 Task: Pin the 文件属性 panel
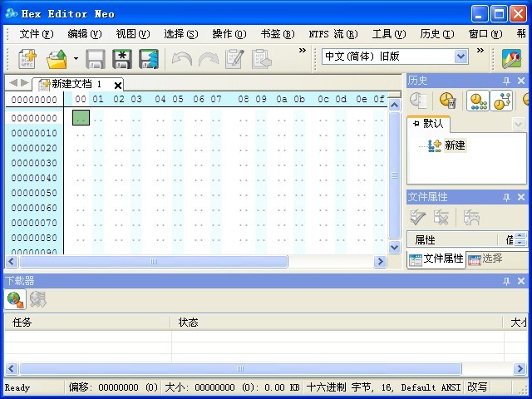coord(506,197)
